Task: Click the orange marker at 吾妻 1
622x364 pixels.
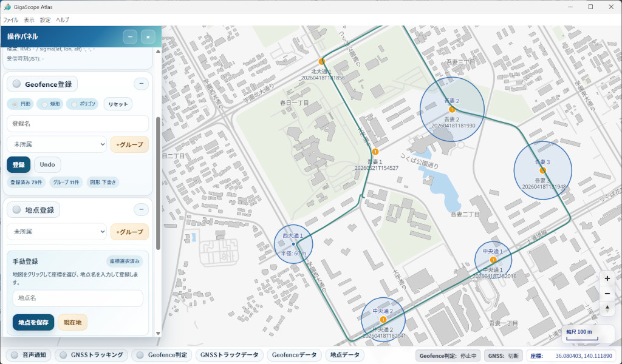Action: tap(375, 152)
